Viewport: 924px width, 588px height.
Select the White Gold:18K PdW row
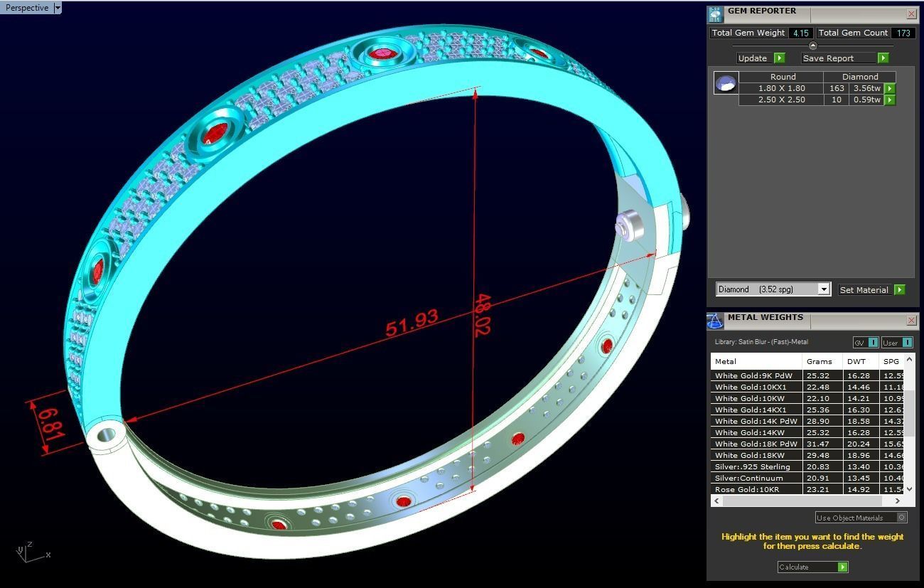tap(808, 444)
